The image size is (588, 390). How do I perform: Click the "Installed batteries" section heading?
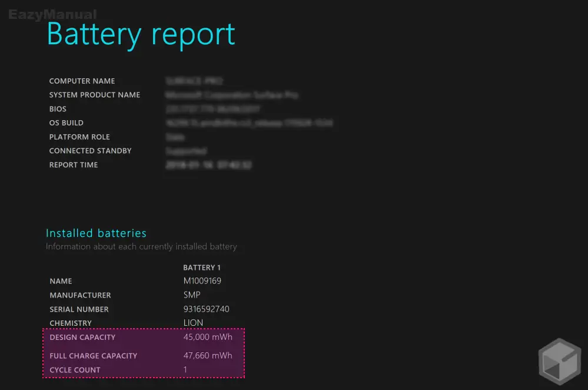tap(96, 233)
